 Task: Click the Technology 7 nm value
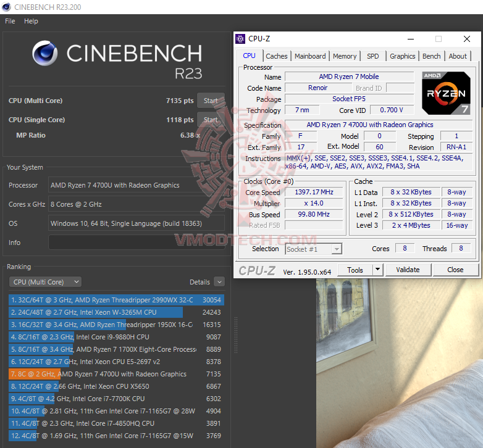click(x=302, y=110)
